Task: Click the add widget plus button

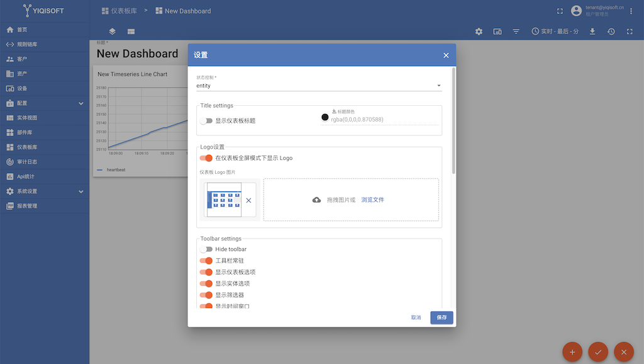Action: (572, 352)
